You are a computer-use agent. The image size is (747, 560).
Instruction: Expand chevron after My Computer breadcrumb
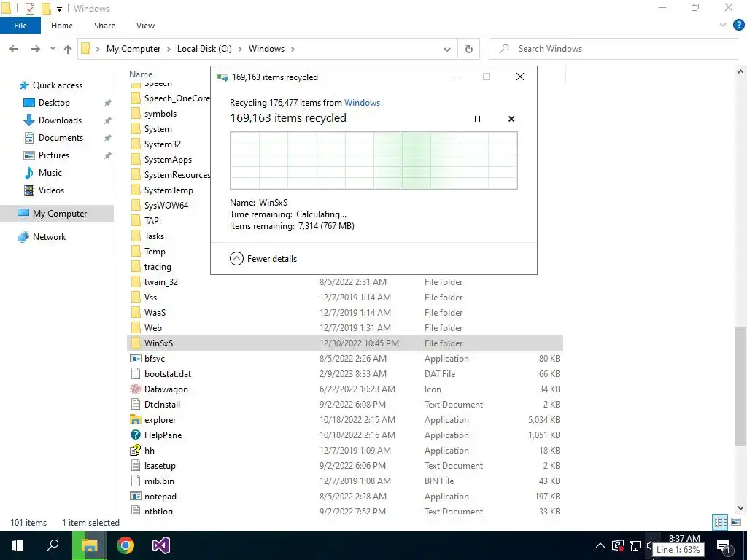169,49
